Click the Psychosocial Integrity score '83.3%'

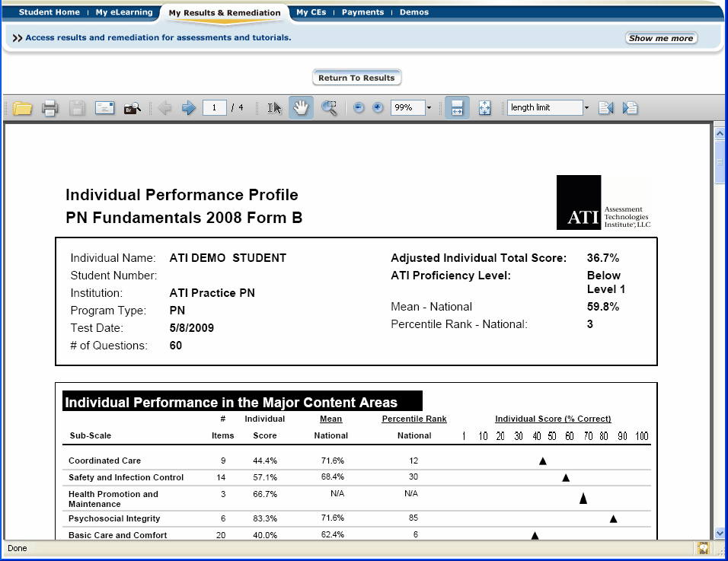click(x=265, y=519)
